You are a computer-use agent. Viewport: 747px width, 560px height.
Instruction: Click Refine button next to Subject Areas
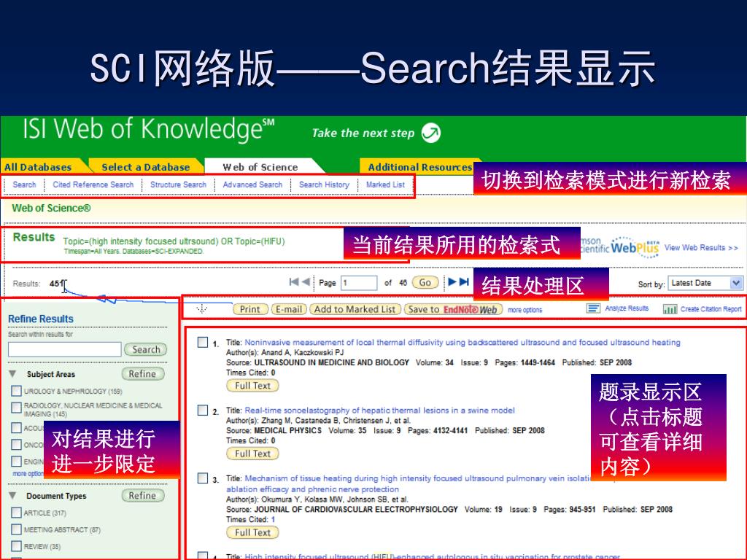click(142, 374)
